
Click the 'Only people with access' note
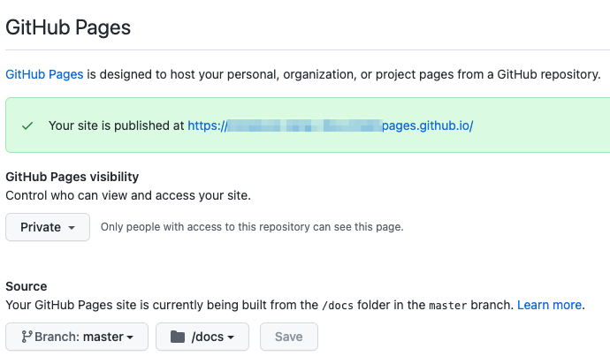[x=252, y=227]
